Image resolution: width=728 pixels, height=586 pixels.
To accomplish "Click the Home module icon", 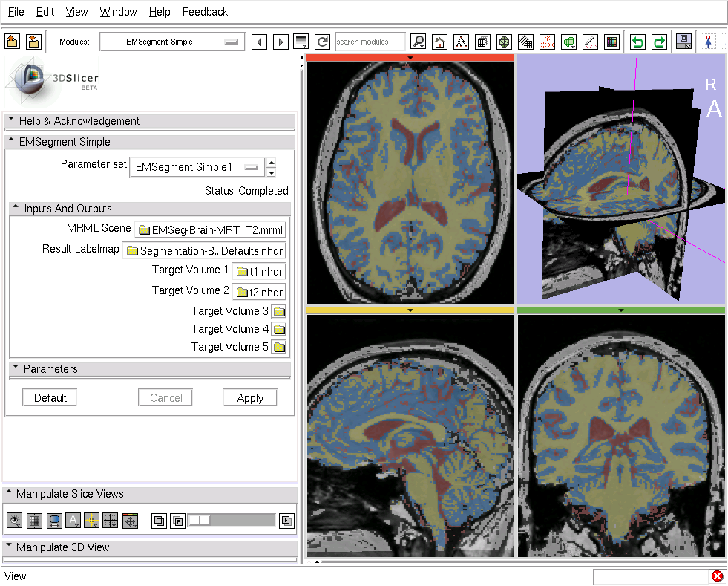I will [440, 42].
